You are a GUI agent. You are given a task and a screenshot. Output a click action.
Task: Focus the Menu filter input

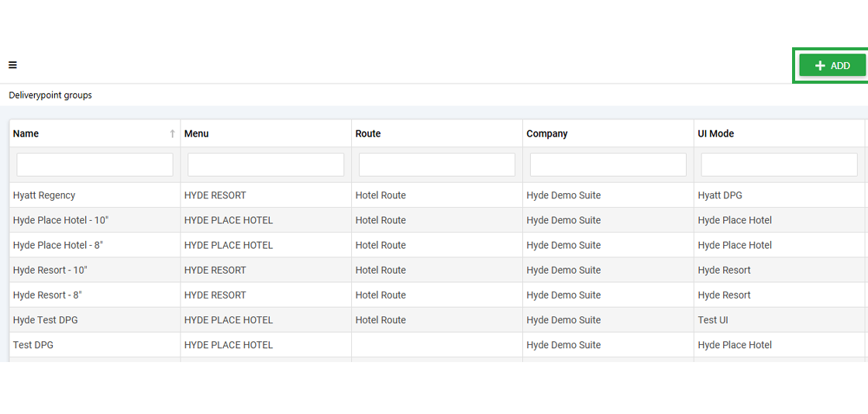point(266,164)
